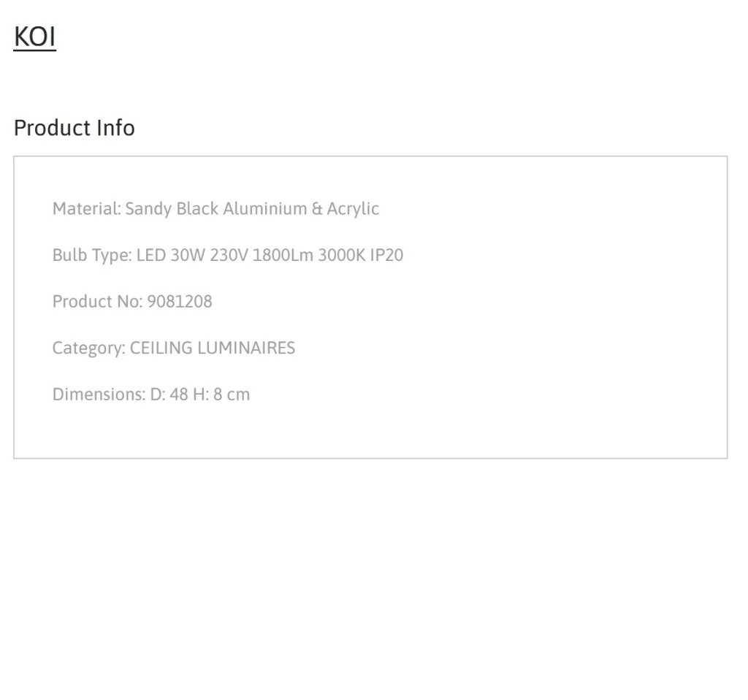Select the Dimensions label text
Image resolution: width=748 pixels, height=700 pixels.
point(99,394)
